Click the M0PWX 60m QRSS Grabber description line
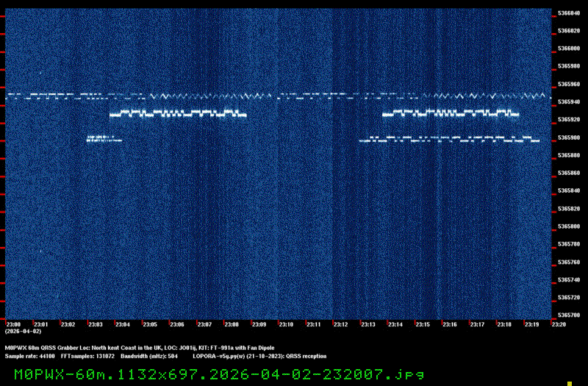The height and width of the screenshot is (386, 588). pyautogui.click(x=140, y=348)
